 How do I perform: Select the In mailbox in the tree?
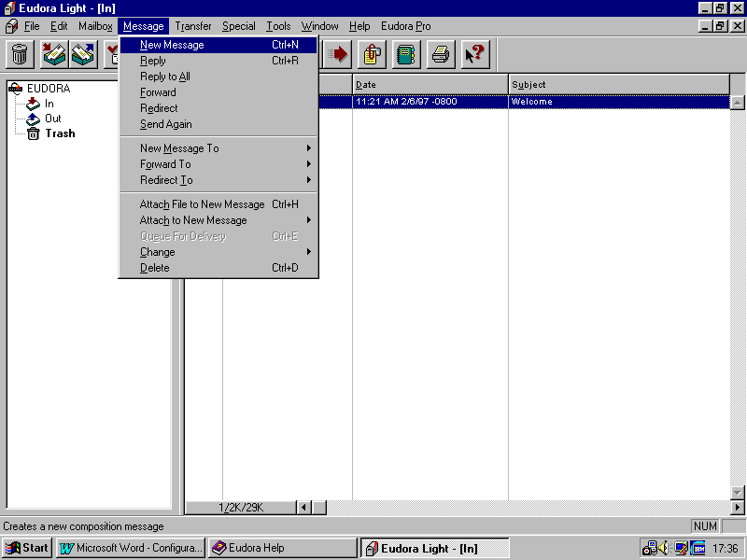click(x=49, y=104)
